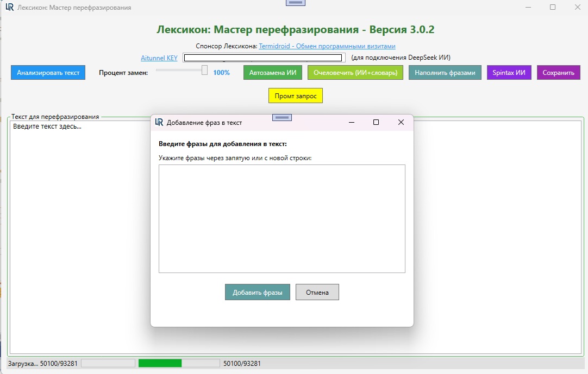588x374 pixels.
Task: Minimize the 'Добавление фраз в текст' dialog
Action: click(351, 122)
